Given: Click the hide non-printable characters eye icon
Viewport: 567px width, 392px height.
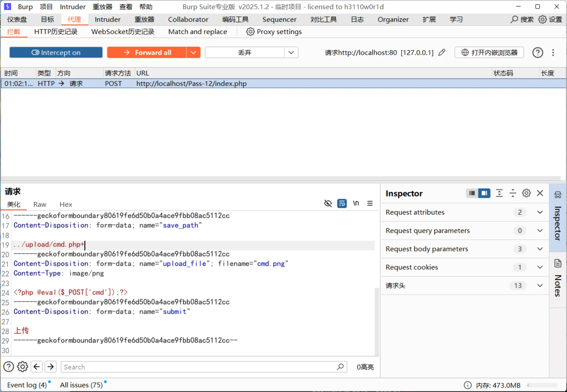Looking at the screenshot, I should 328,203.
